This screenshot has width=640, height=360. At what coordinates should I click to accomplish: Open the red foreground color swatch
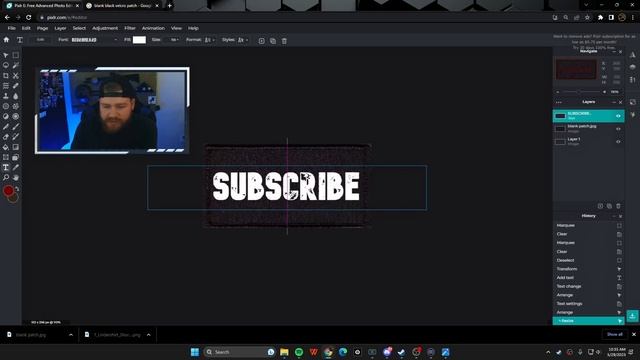pyautogui.click(x=8, y=191)
